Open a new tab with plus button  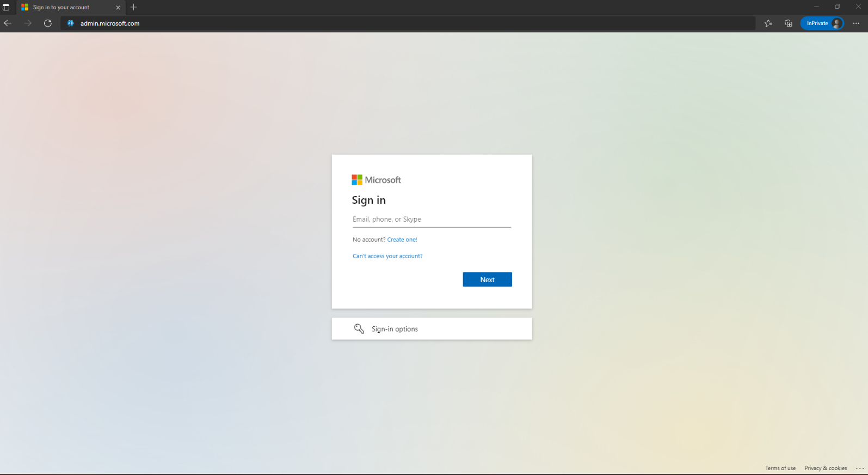coord(134,7)
